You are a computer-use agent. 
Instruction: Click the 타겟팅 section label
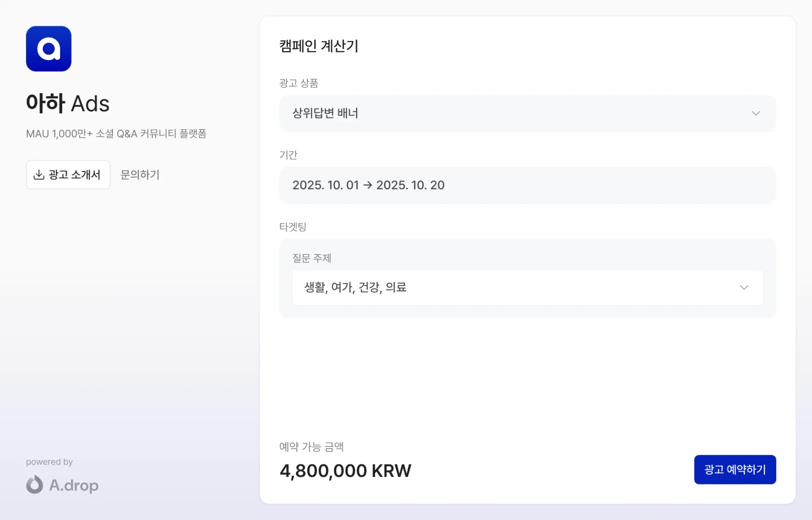(293, 227)
